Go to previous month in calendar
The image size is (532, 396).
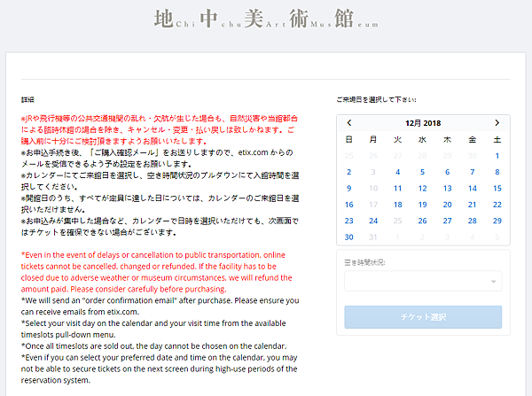(x=349, y=123)
